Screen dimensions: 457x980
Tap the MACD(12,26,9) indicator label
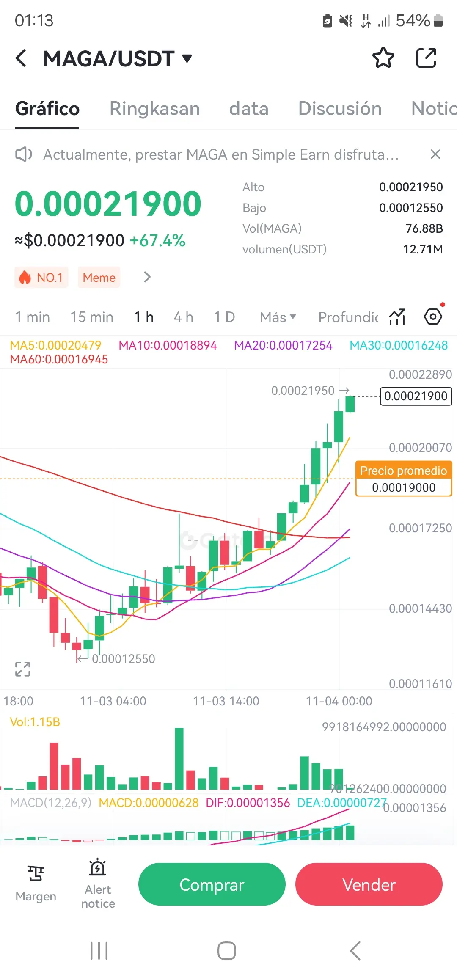click(x=51, y=803)
